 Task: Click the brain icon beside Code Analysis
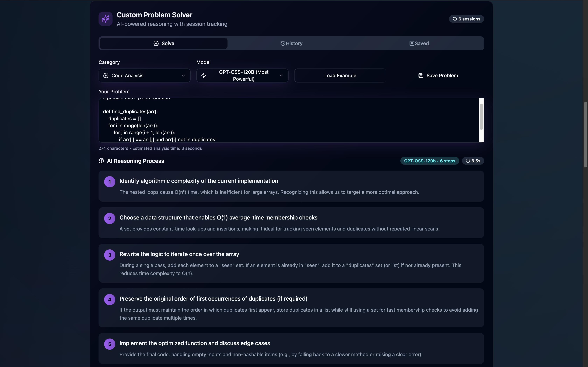coord(106,75)
